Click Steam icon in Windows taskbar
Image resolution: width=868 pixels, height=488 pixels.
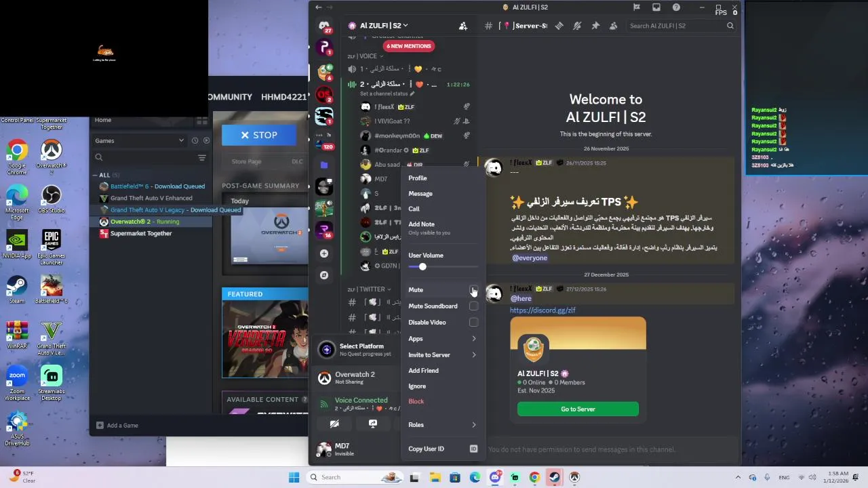554,477
